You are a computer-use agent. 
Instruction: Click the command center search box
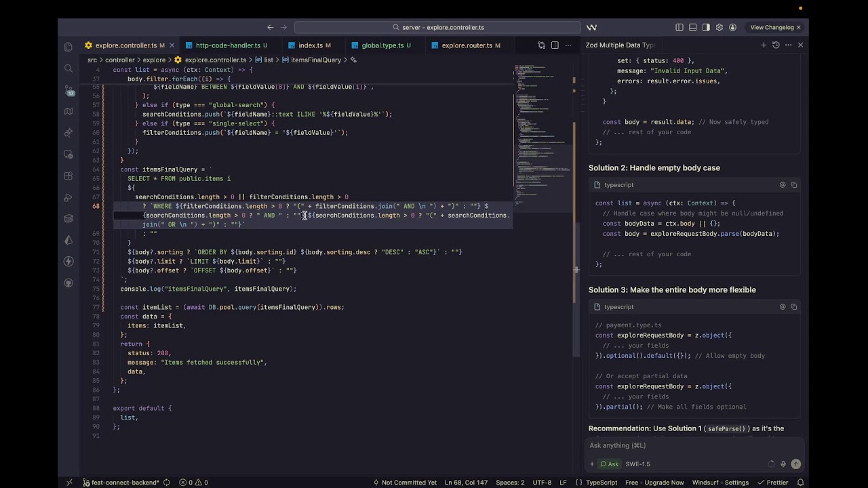click(437, 28)
